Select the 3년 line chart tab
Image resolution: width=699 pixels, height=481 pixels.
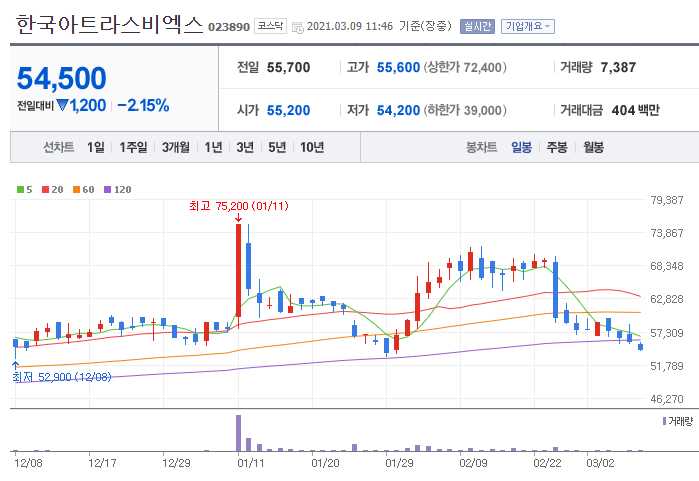tap(245, 147)
